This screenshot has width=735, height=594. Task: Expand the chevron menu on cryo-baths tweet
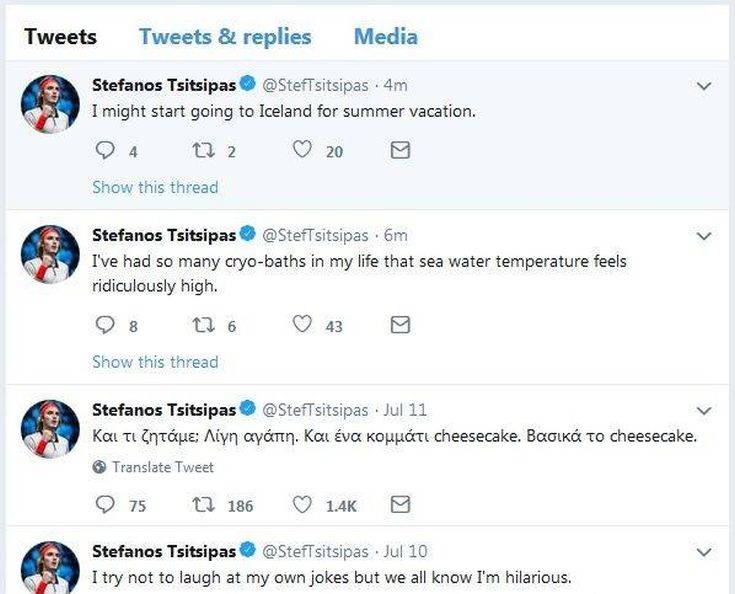(704, 237)
